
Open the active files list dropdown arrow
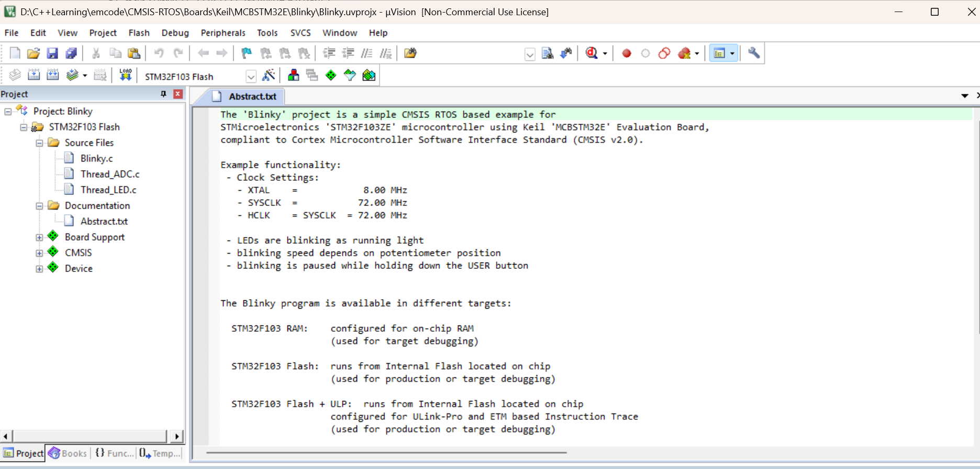pyautogui.click(x=965, y=96)
